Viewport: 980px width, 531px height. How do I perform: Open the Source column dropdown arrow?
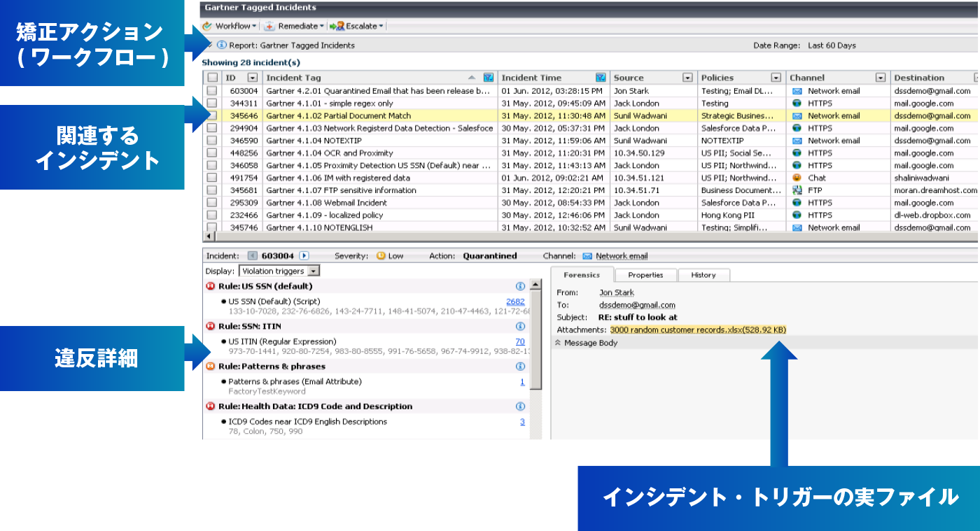tap(687, 78)
